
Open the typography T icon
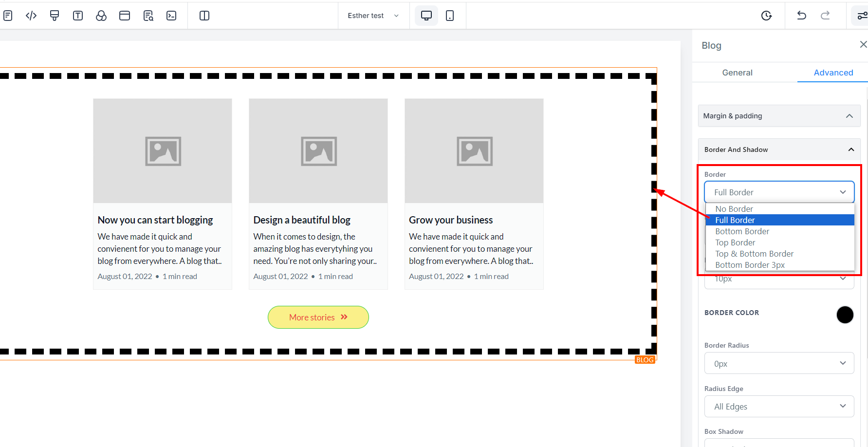click(78, 16)
